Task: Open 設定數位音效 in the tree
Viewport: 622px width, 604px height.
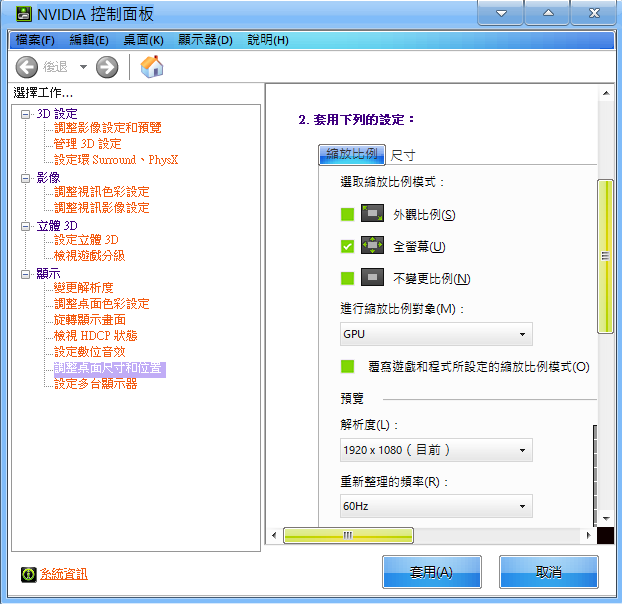Action: tap(90, 352)
